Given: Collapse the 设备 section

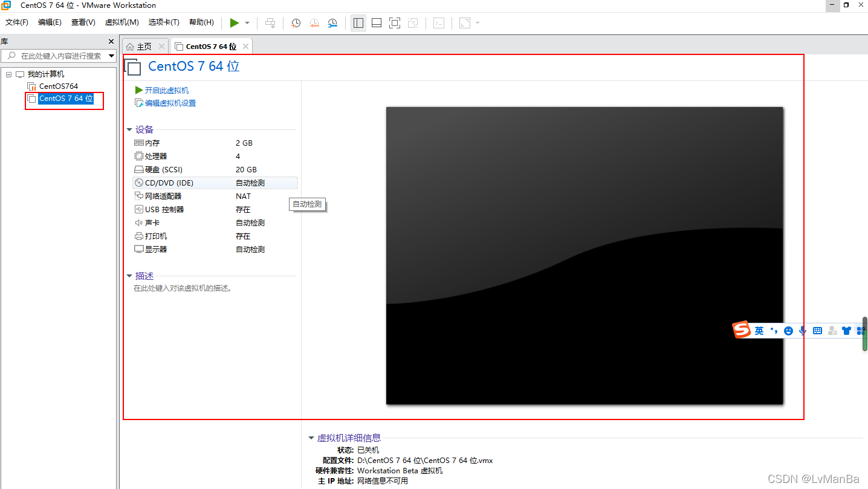Looking at the screenshot, I should tap(129, 130).
